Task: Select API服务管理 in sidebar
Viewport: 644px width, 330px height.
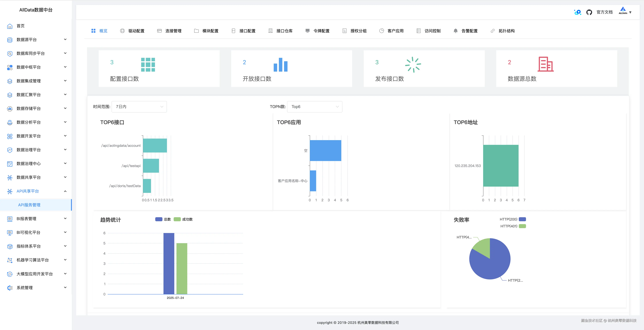Action: [x=29, y=205]
